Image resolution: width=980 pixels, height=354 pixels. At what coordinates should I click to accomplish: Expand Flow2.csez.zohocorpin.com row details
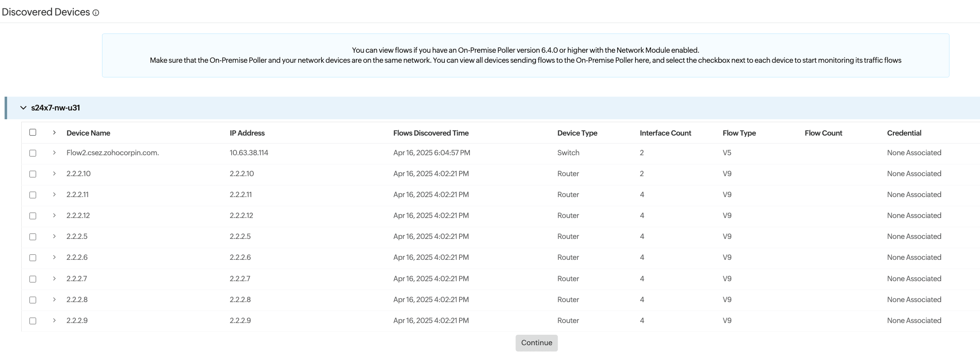coord(54,153)
